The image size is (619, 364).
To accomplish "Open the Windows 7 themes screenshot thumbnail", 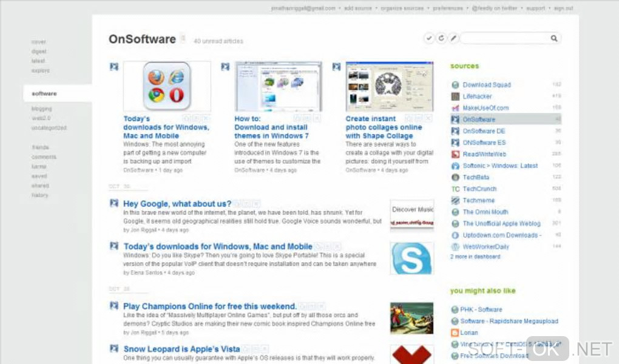I will coord(279,86).
